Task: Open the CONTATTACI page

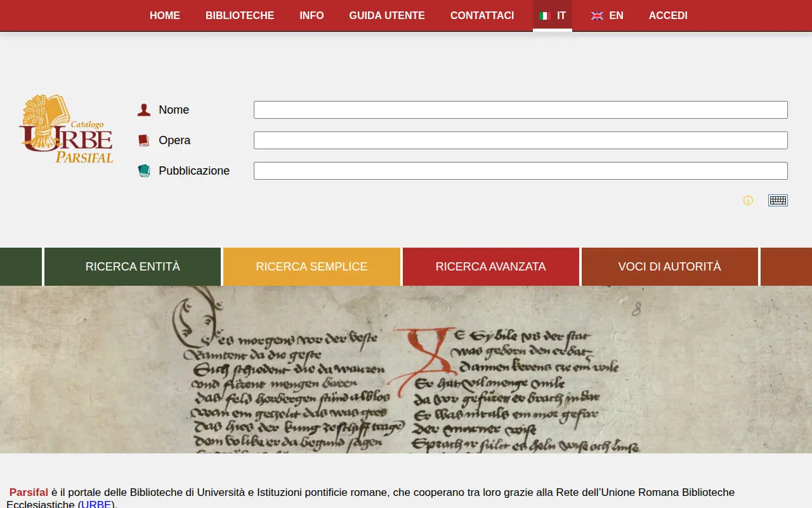Action: click(x=482, y=16)
